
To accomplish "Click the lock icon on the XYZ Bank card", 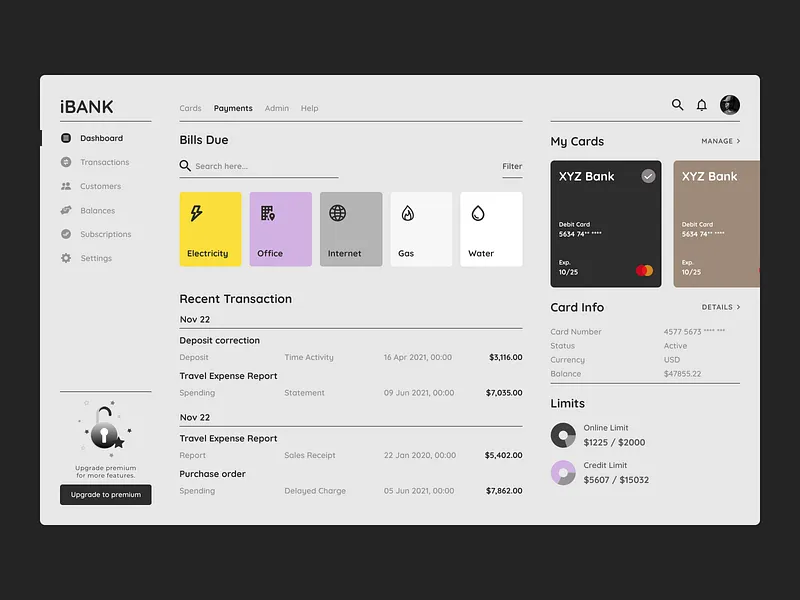I will coord(650,175).
